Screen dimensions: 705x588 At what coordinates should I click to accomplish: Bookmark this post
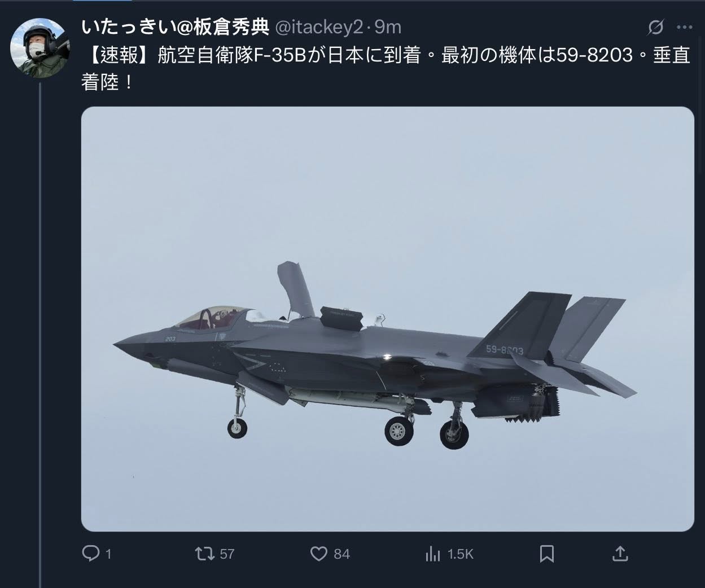pos(546,554)
